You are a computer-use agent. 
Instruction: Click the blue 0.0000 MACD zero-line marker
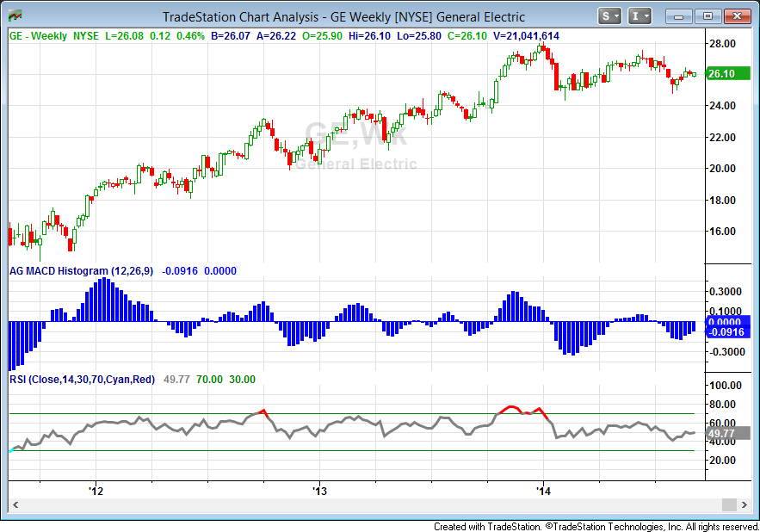tap(726, 322)
